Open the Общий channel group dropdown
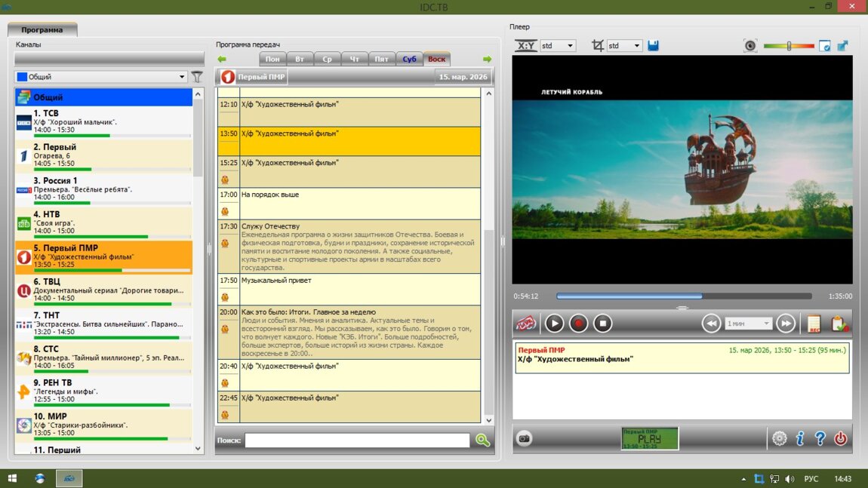Screen dimensions: 868x488 tap(101, 76)
